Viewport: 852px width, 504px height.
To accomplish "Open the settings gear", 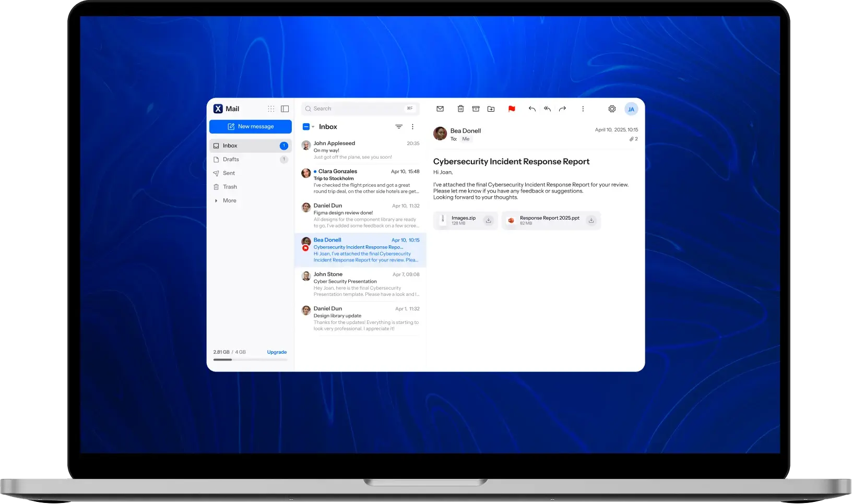I will click(x=612, y=109).
